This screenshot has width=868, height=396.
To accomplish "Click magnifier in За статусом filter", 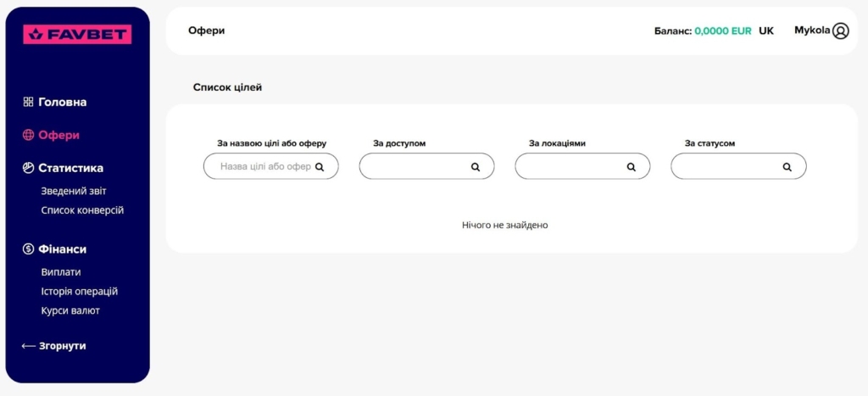I will (787, 167).
